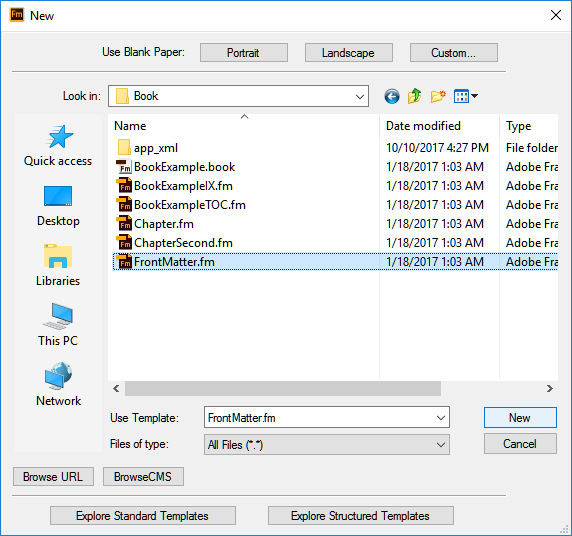Expand the Use Template dropdown arrow
572x536 pixels.
[441, 417]
